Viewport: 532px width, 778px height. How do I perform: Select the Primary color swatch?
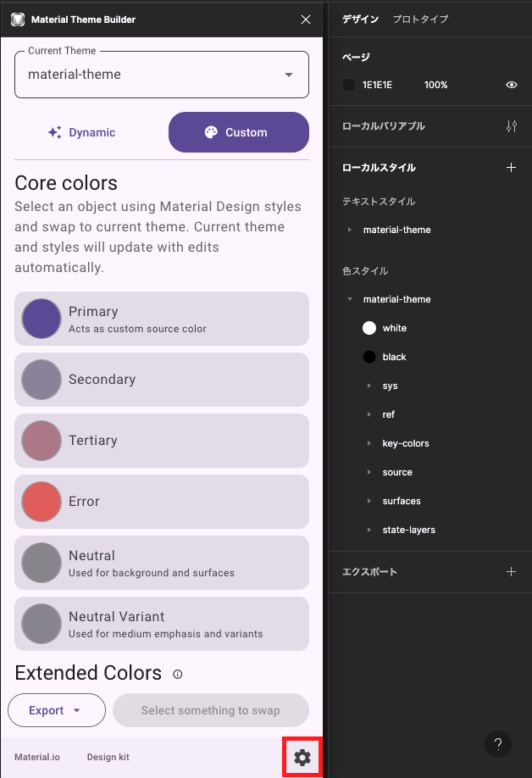[41, 318]
